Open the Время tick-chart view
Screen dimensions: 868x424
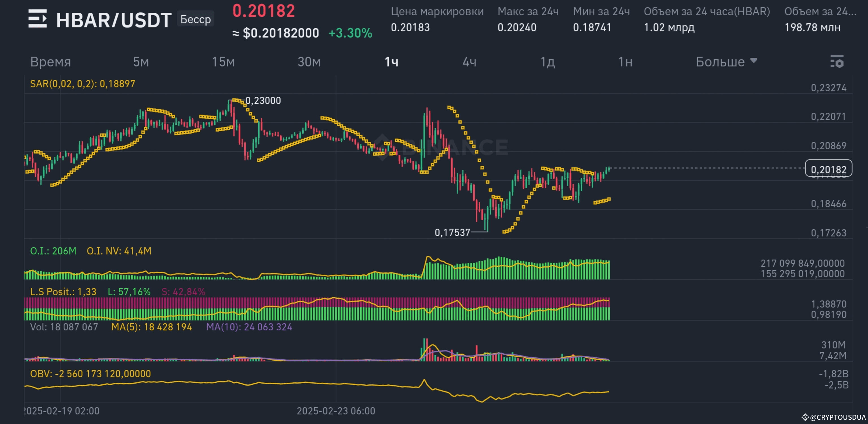tap(50, 62)
